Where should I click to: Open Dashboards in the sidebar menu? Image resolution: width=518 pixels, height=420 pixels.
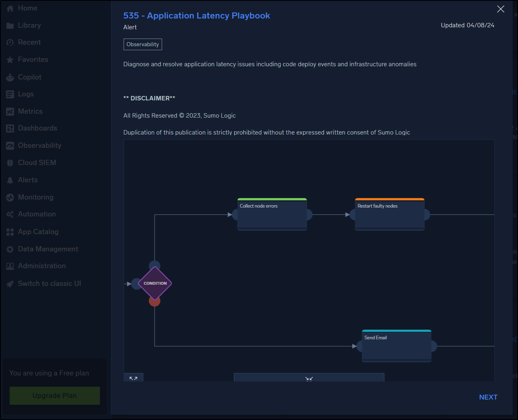pos(37,128)
